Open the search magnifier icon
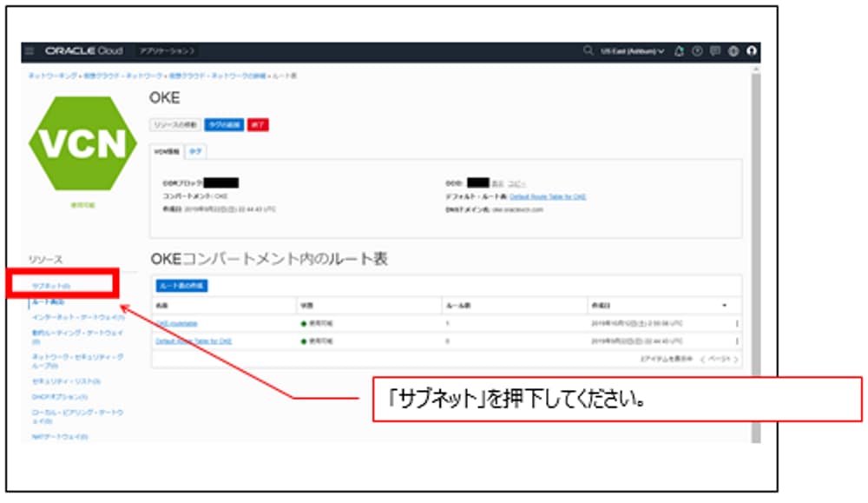The width and height of the screenshot is (868, 503). [x=589, y=52]
